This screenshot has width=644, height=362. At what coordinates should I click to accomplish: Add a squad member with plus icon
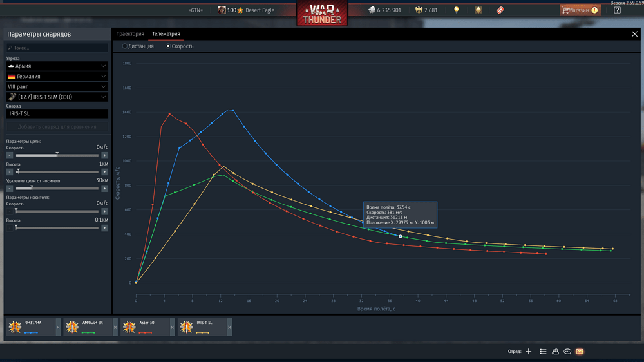(529, 351)
